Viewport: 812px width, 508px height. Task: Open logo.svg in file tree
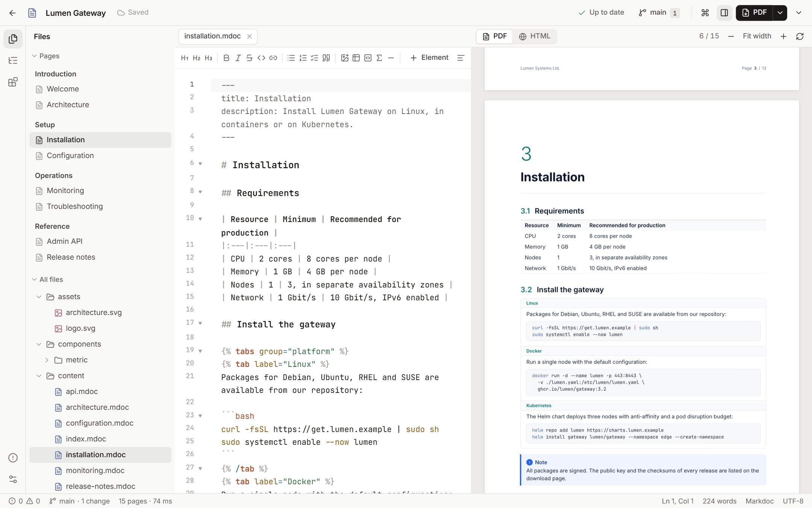100,328
